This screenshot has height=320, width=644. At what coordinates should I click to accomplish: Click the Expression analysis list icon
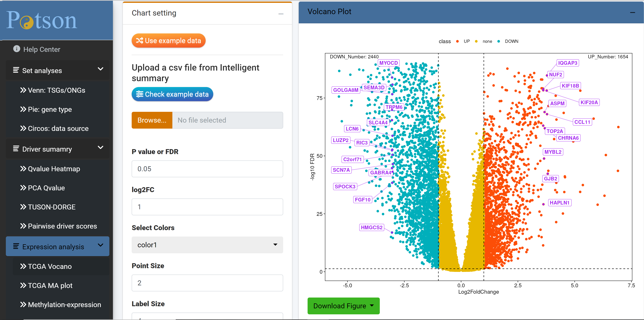pyautogui.click(x=16, y=246)
